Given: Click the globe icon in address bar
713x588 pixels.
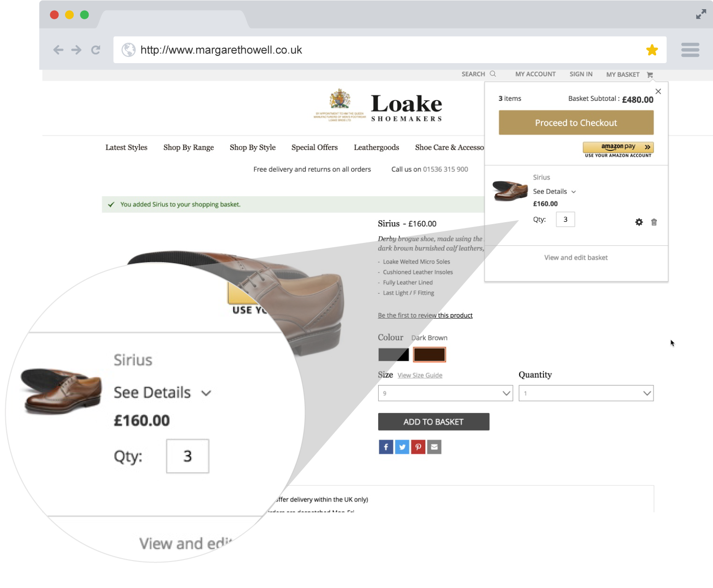Looking at the screenshot, I should pos(128,50).
